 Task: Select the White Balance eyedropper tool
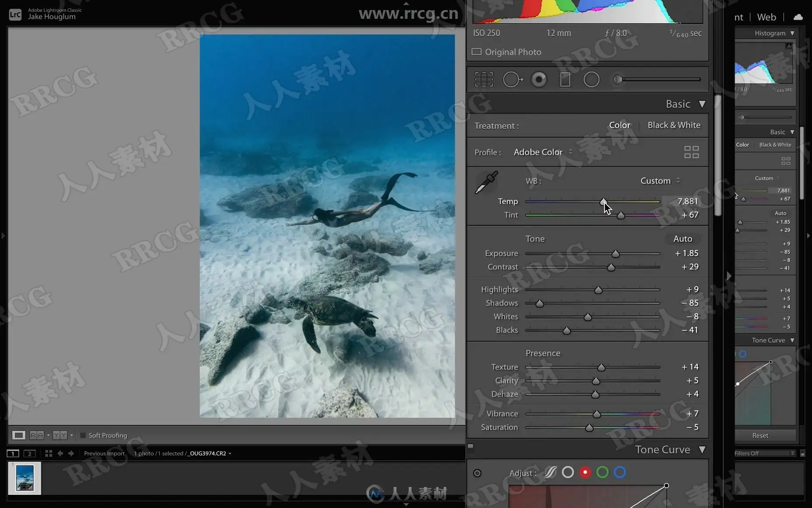(486, 182)
